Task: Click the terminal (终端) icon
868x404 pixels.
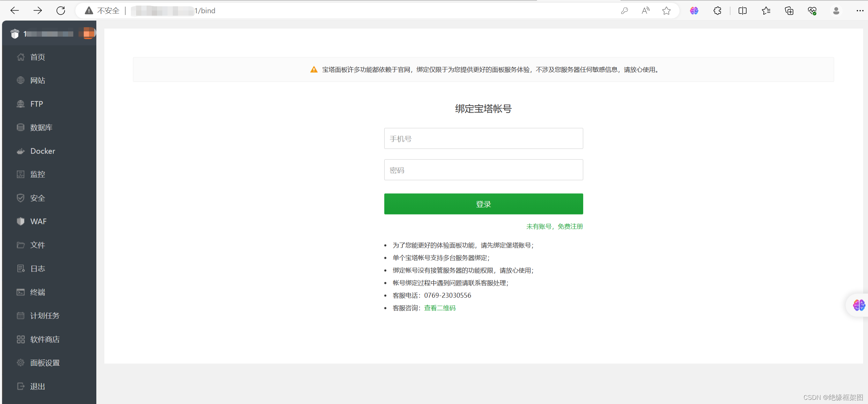Action: pyautogui.click(x=21, y=292)
